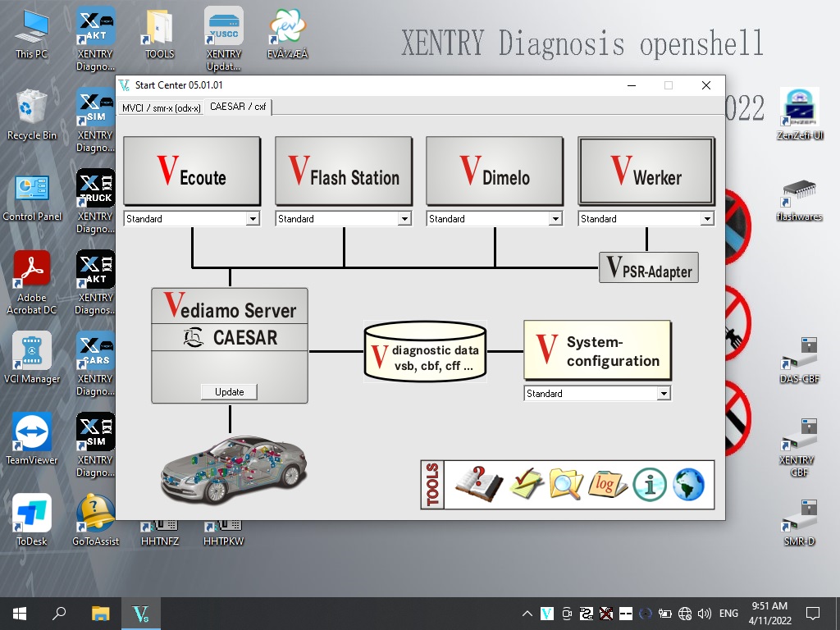
Task: Open the network globe tray icon
Action: point(685,614)
